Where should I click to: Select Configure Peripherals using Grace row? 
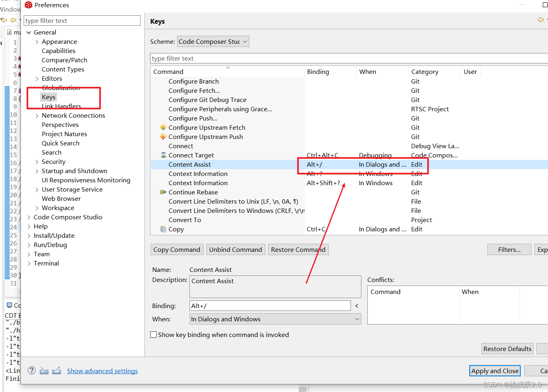point(349,109)
